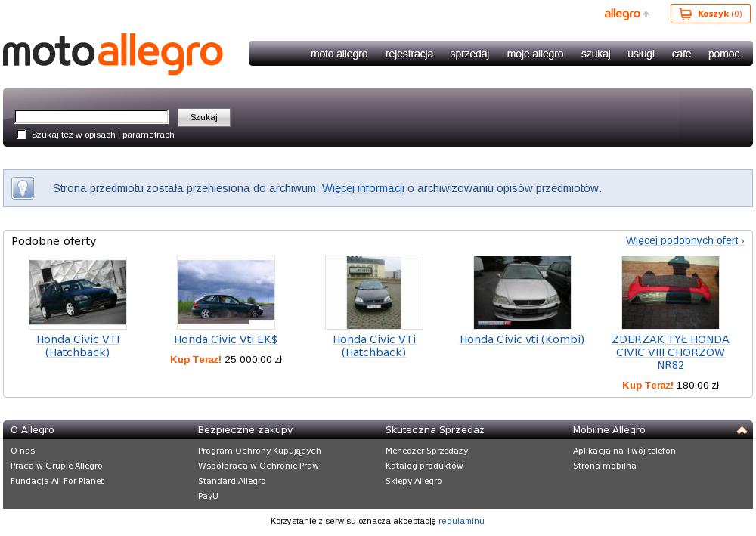Open the moje allegro menu item
Image resolution: width=756 pixels, height=536 pixels.
(x=535, y=54)
